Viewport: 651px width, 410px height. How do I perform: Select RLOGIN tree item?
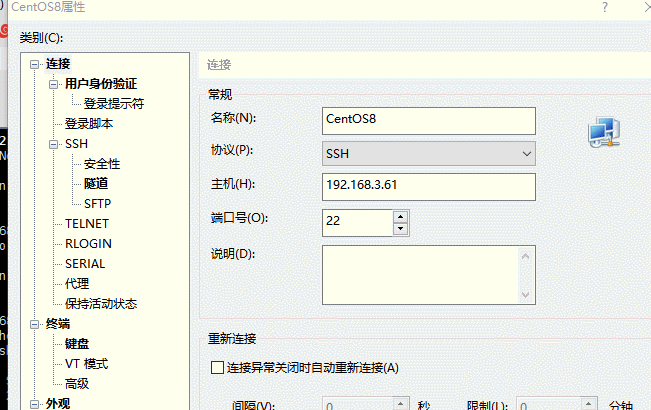click(88, 244)
